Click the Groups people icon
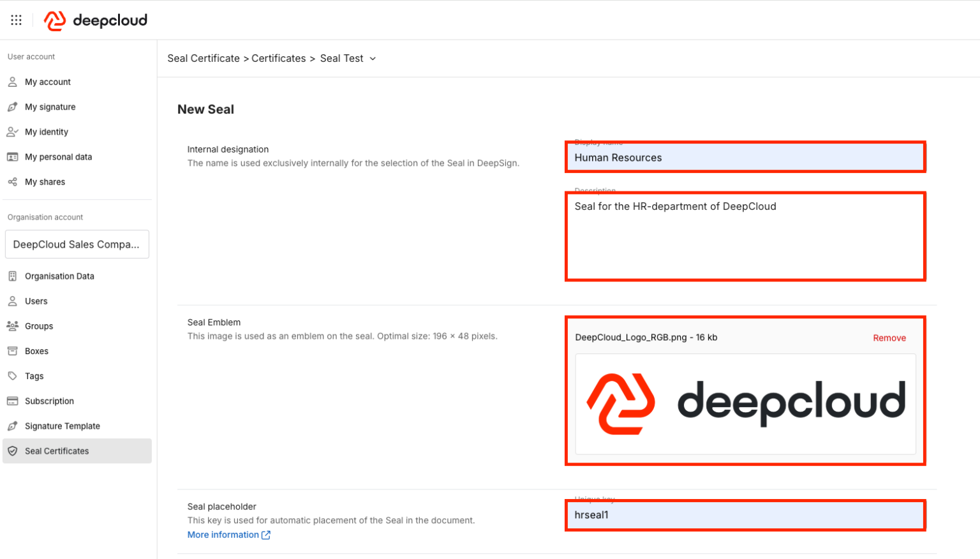Viewport: 980px width, 559px height. click(x=13, y=326)
